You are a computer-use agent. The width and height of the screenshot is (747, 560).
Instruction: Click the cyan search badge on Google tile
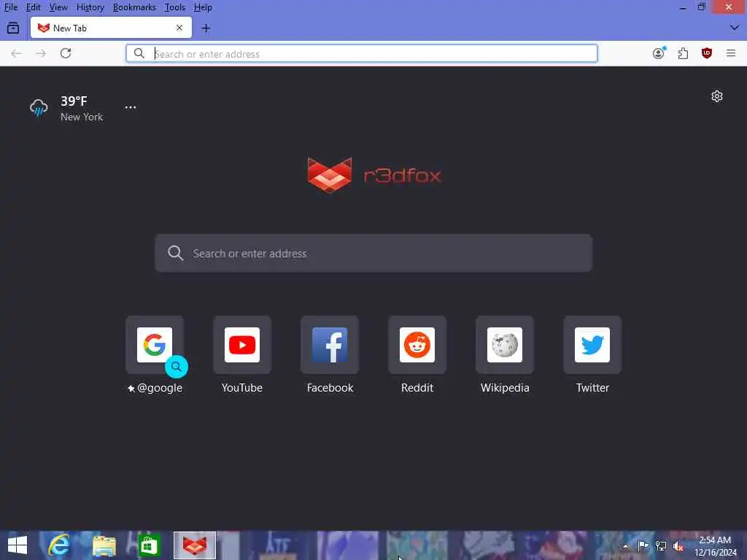pos(177,367)
